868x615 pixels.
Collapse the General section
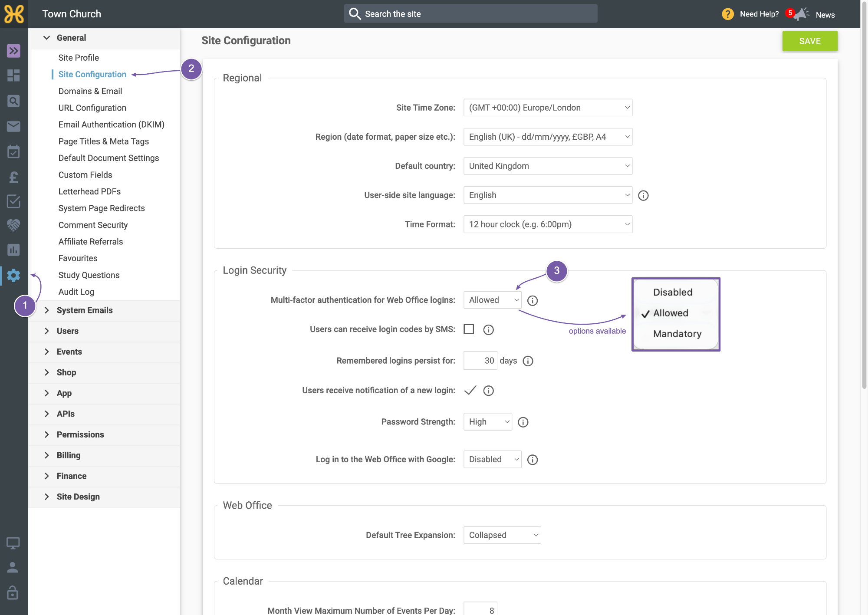[104, 38]
